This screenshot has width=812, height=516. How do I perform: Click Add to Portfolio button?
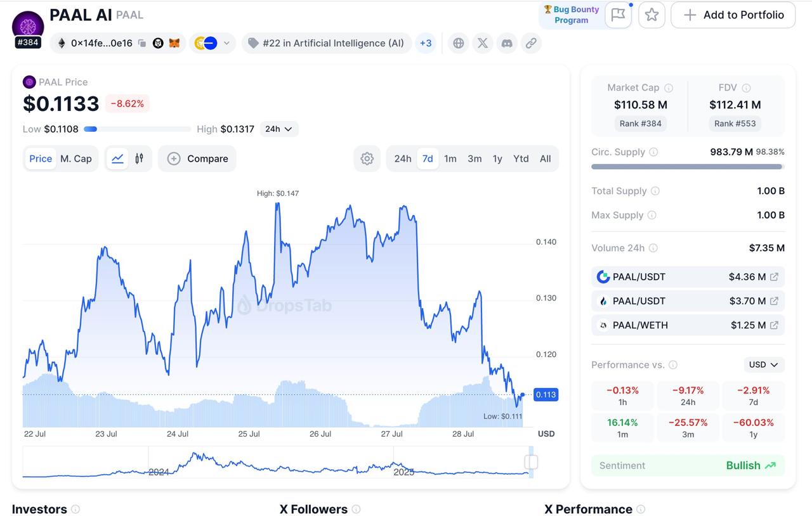[x=733, y=15]
